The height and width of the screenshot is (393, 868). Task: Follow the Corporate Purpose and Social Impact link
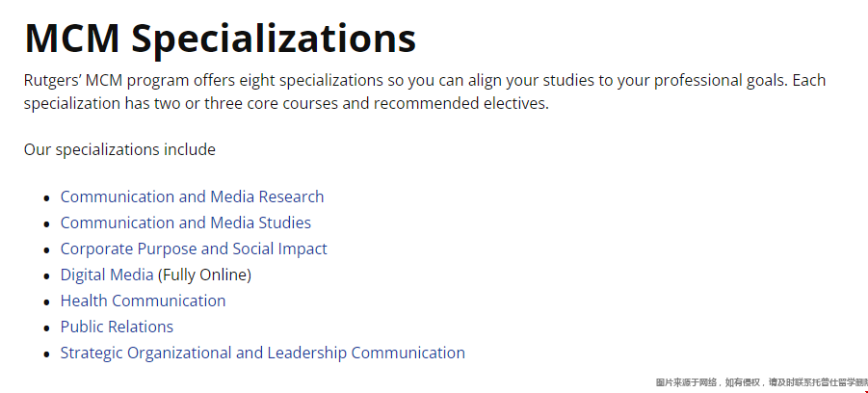point(194,249)
